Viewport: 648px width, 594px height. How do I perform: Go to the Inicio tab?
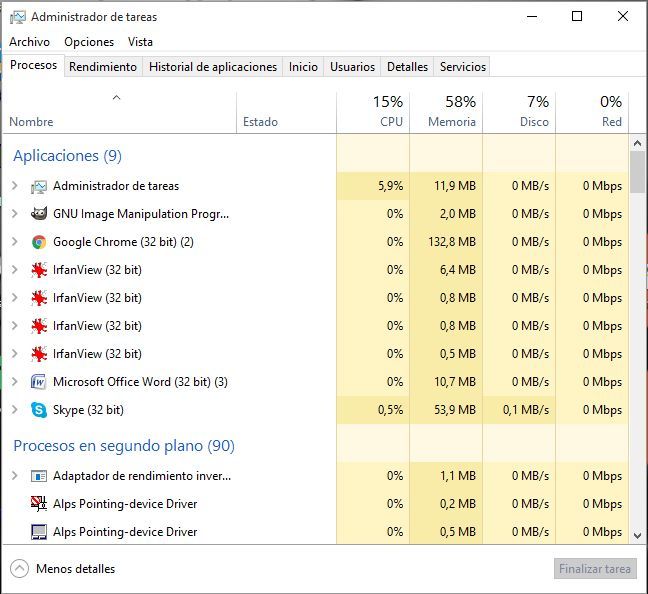point(303,67)
